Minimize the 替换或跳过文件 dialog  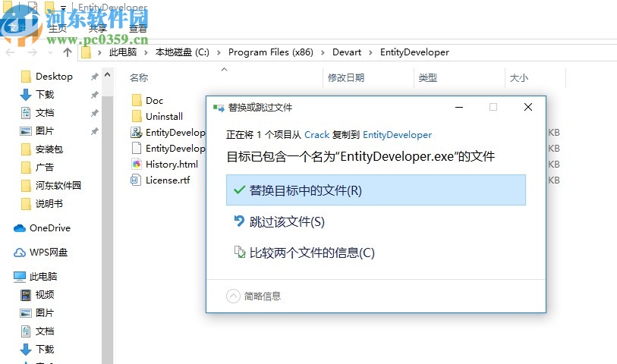coord(459,107)
